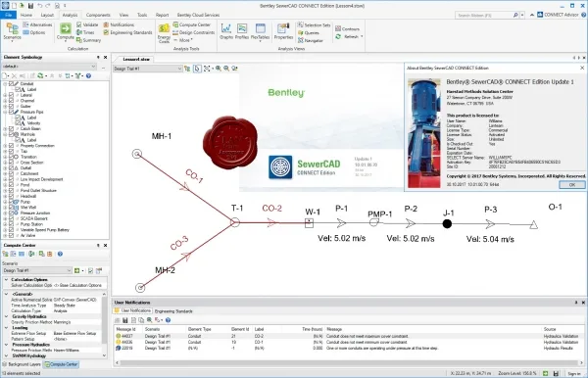Open FlexTables from the ribbon
Viewport: 588px width, 378px height.
click(261, 32)
